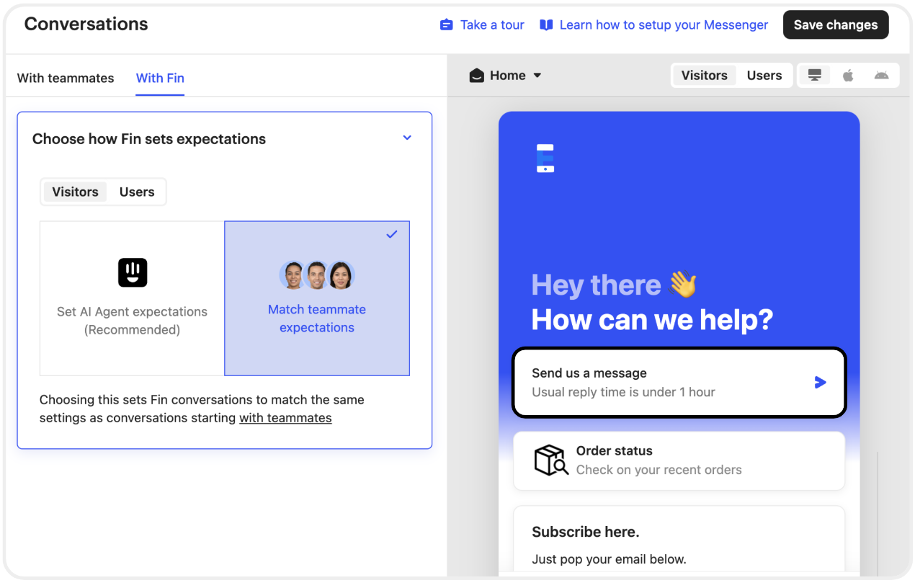Click the Conversations page title
The height and width of the screenshot is (588, 915).
pyautogui.click(x=86, y=24)
